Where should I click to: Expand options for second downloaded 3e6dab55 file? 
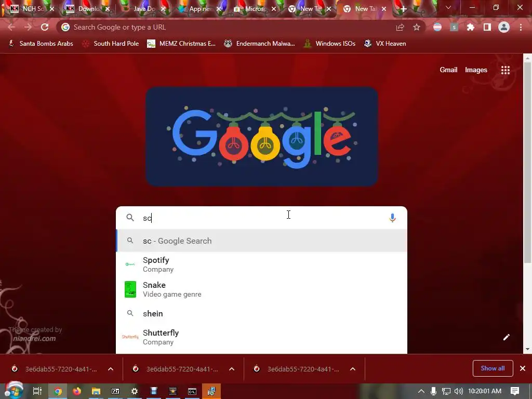(x=232, y=369)
